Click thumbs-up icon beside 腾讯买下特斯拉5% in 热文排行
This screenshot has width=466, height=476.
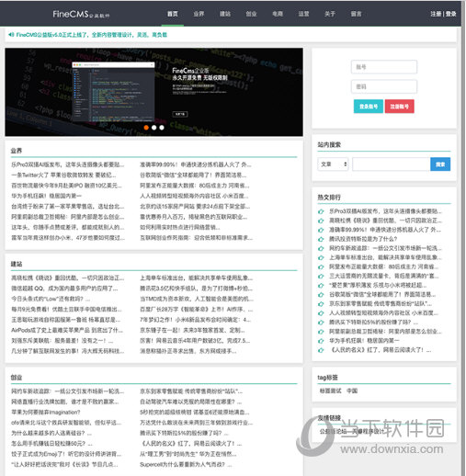click(x=321, y=323)
